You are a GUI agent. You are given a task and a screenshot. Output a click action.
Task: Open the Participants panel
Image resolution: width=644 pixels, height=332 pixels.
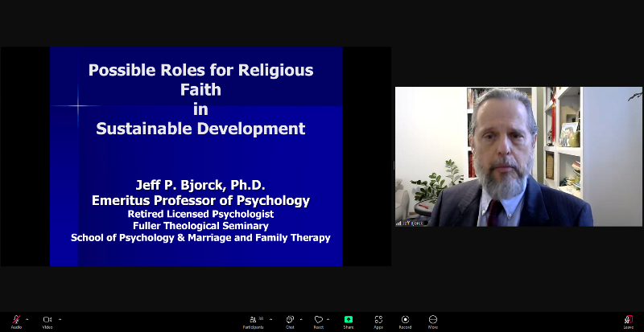click(x=253, y=322)
